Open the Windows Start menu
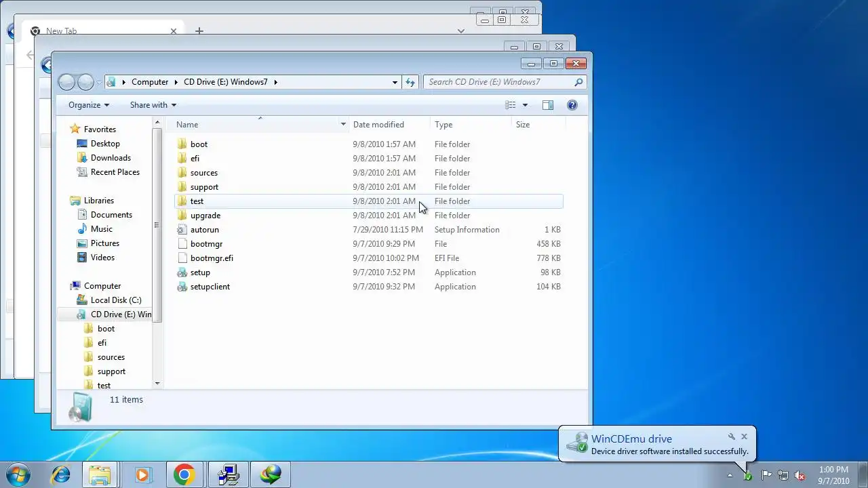Image resolution: width=868 pixels, height=488 pixels. point(18,474)
